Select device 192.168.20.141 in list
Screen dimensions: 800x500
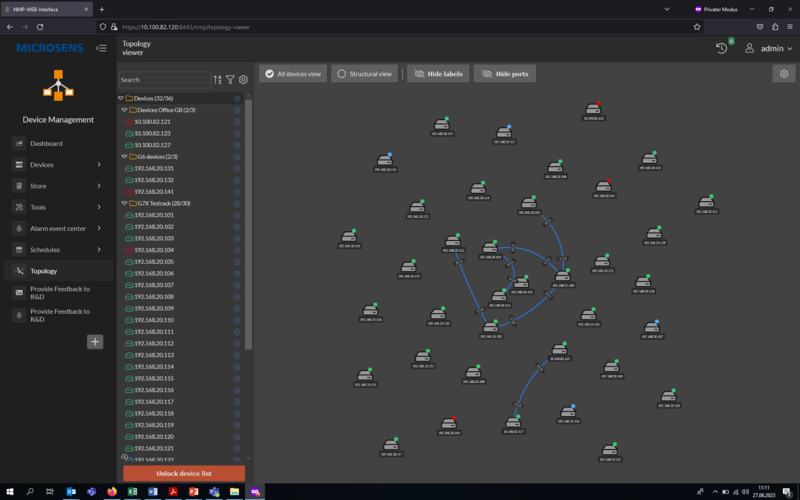[x=154, y=191]
